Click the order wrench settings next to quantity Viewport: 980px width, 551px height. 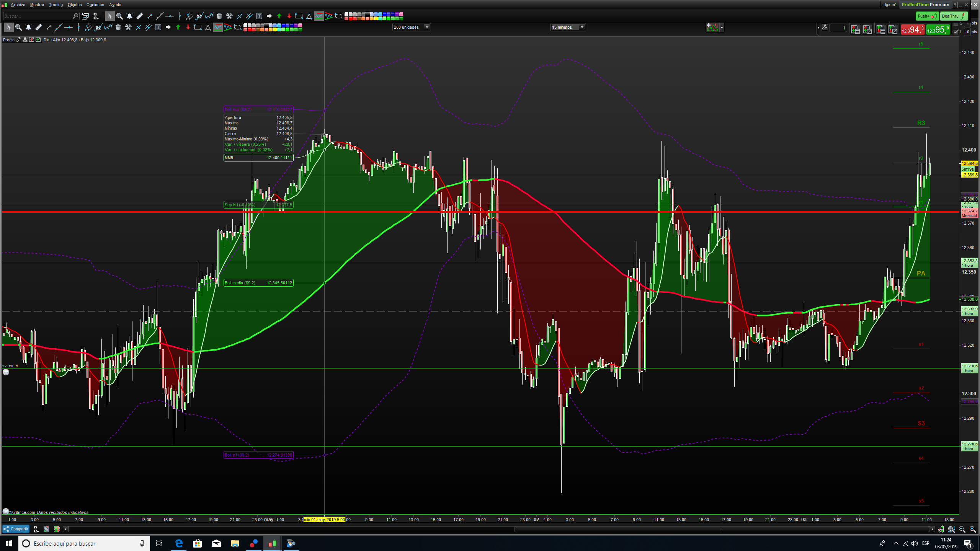pos(825,28)
